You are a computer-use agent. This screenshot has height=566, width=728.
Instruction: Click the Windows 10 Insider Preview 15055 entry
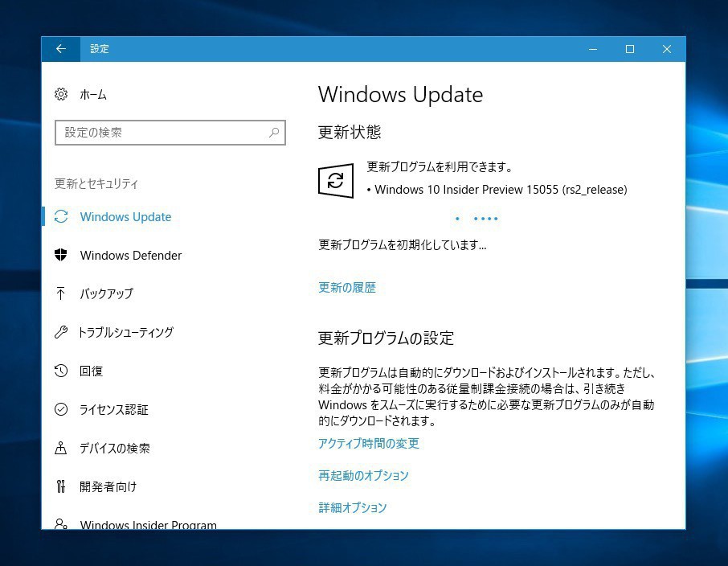tap(501, 190)
